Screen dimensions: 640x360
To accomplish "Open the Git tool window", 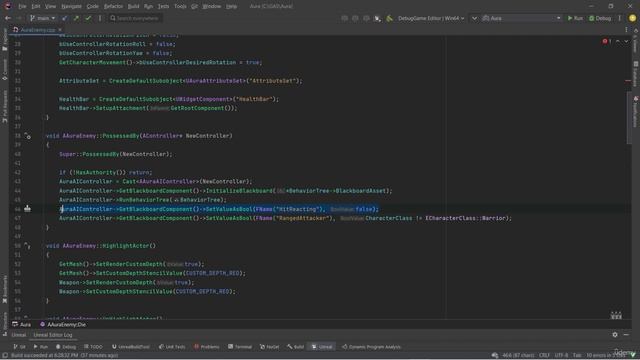I will point(19,347).
